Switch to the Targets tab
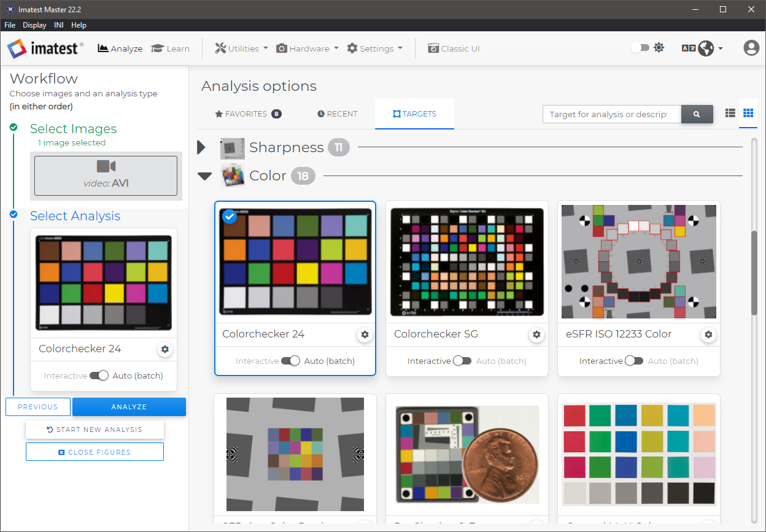Image resolution: width=766 pixels, height=532 pixels. coord(415,114)
